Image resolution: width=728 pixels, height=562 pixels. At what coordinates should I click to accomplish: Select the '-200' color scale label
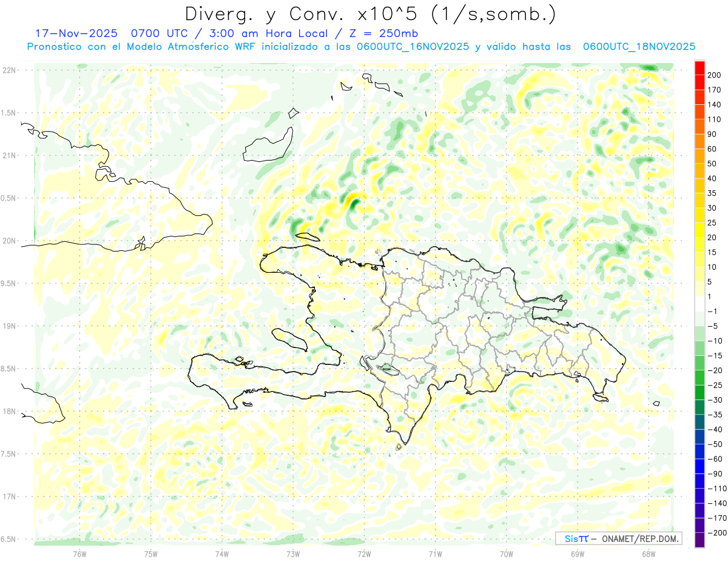tap(716, 533)
